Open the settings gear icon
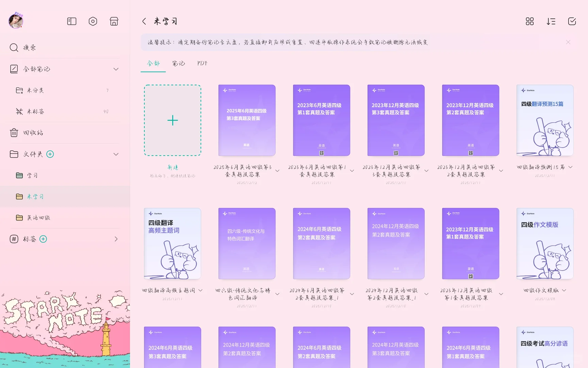This screenshot has width=588, height=368. [x=93, y=21]
